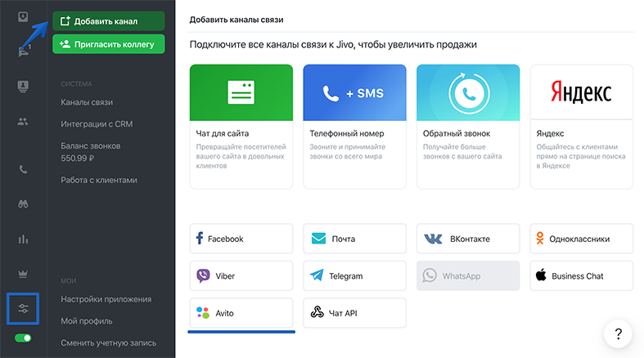Click the Добавить каналы связи heading
Viewport: 644px width, 358px height.
point(236,20)
